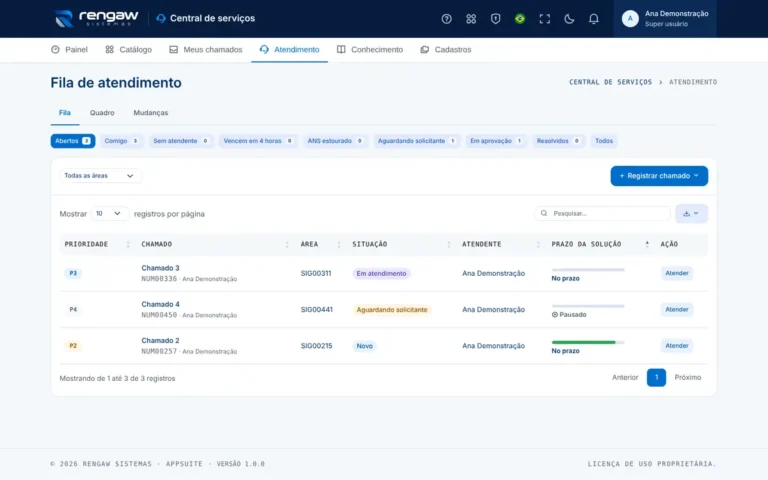
Task: Click Chamado 3 deadline progress bar
Action: (x=588, y=270)
